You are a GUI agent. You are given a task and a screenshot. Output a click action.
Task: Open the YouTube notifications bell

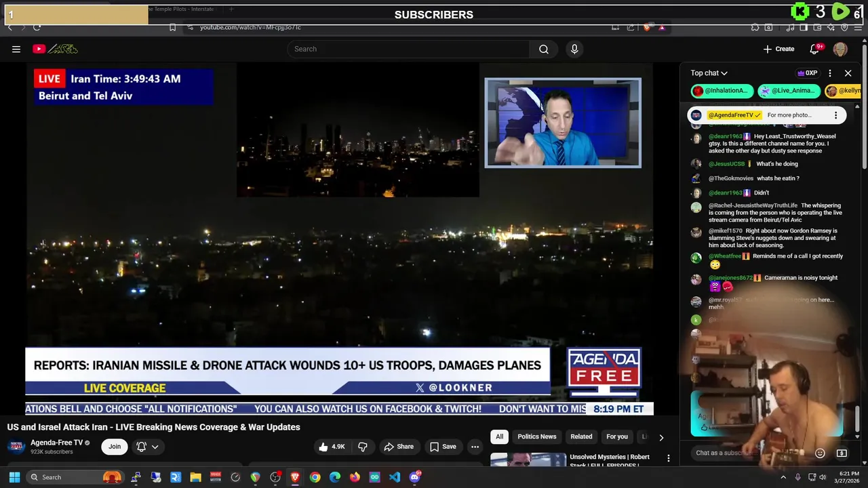point(815,49)
